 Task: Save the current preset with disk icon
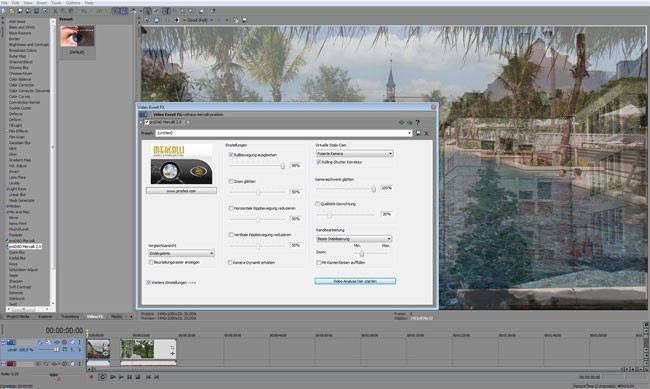(x=418, y=133)
